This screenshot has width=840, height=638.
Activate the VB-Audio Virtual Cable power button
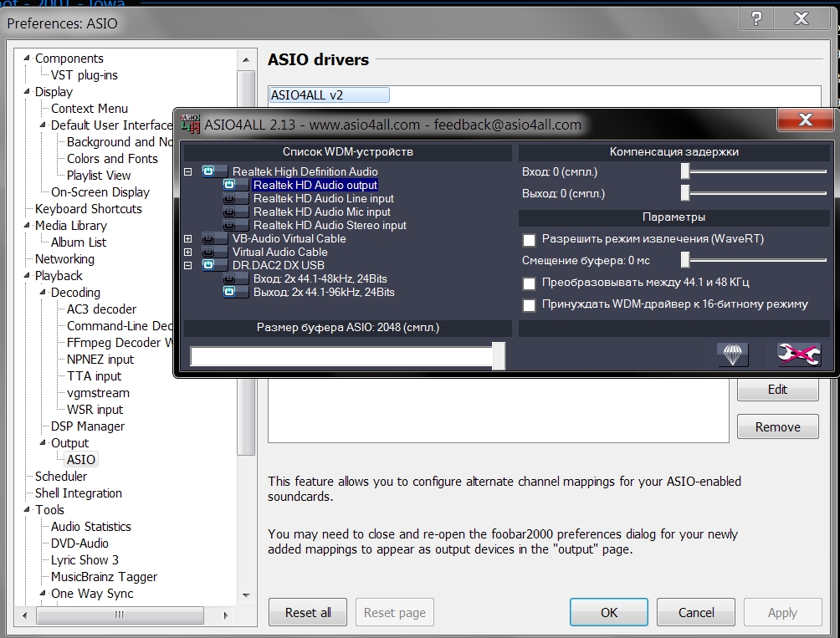tap(209, 238)
